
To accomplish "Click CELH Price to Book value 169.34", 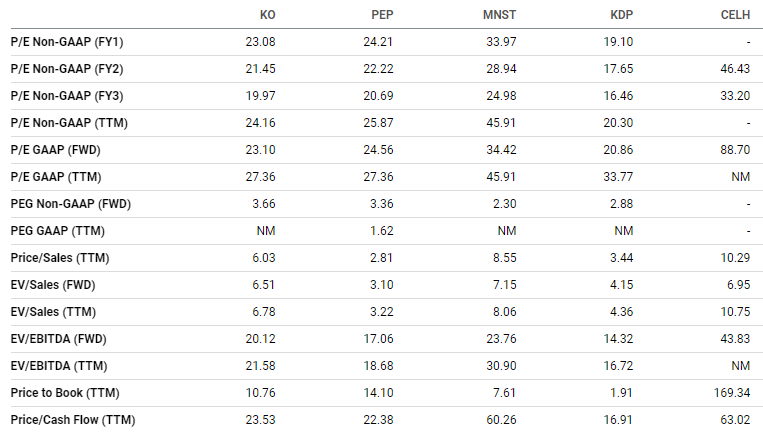I will tap(733, 393).
